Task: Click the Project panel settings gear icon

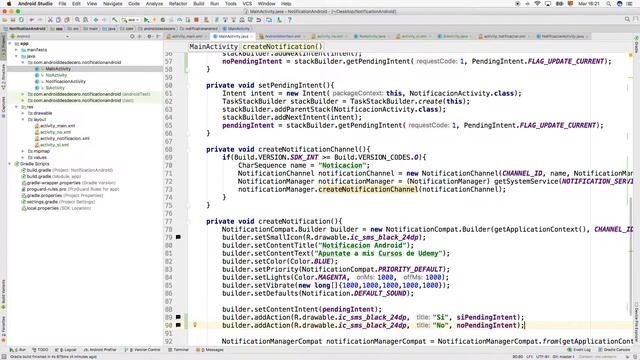Action: click(149, 36)
